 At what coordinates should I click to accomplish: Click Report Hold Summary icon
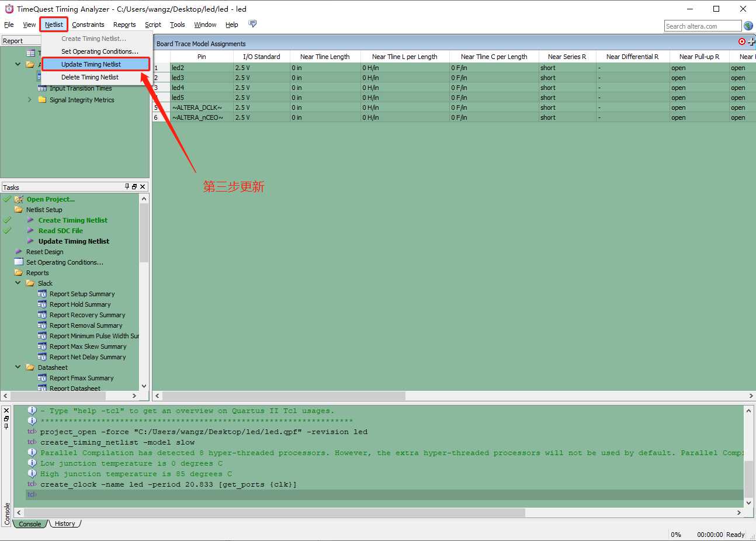(42, 304)
